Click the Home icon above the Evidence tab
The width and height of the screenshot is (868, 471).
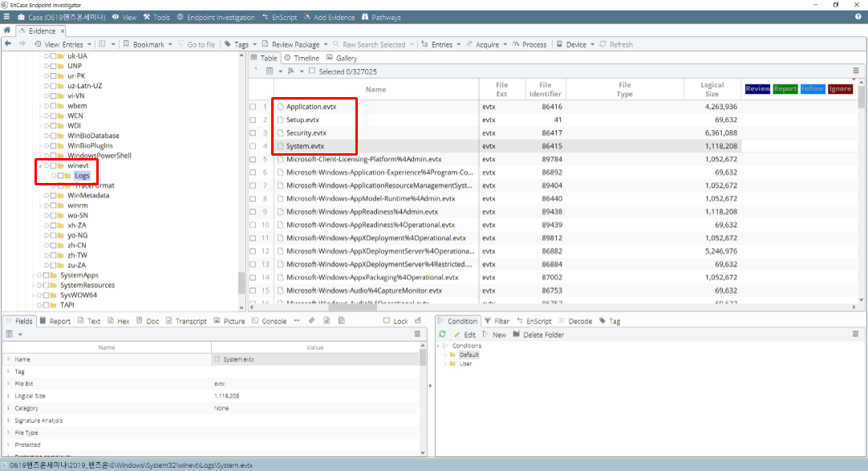tap(7, 30)
